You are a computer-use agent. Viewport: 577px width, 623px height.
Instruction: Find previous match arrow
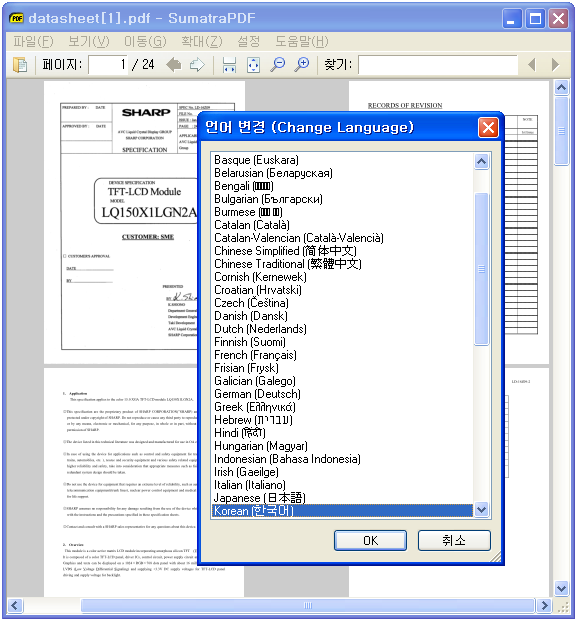532,64
